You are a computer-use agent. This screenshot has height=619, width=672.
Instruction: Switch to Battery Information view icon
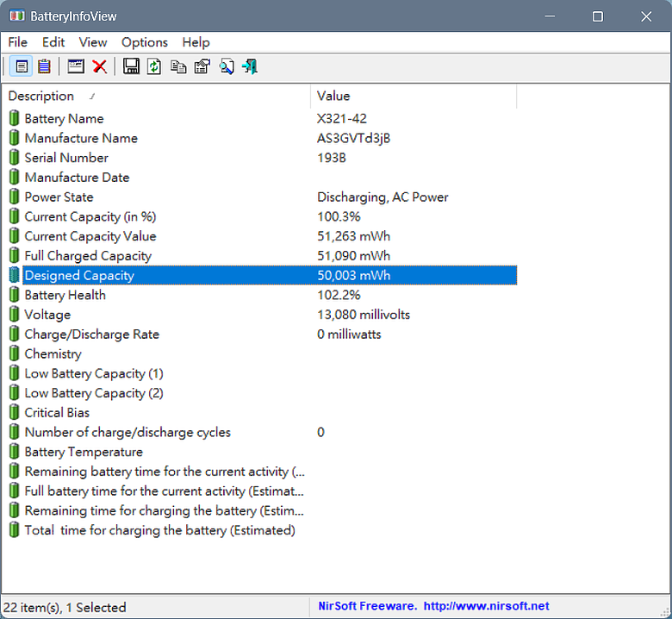click(x=21, y=66)
